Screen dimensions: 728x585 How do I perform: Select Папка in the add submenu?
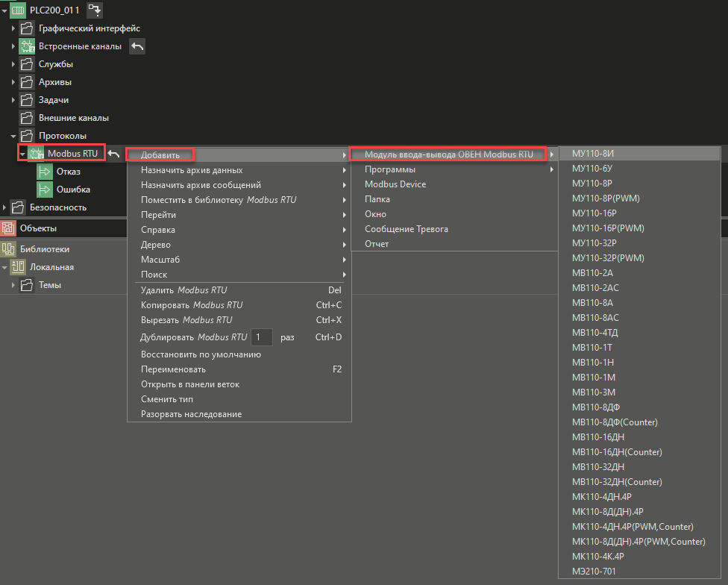pyautogui.click(x=454, y=198)
